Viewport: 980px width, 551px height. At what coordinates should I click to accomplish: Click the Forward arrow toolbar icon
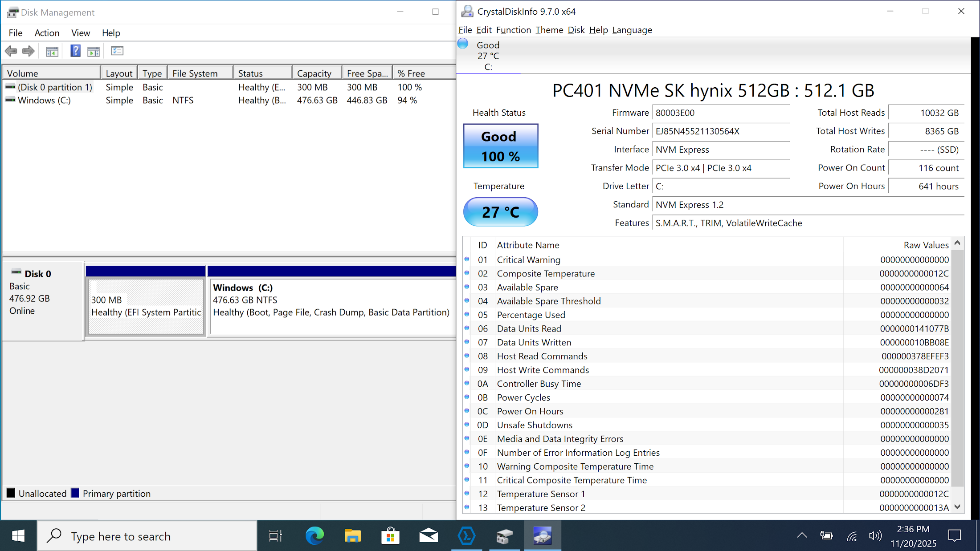pyautogui.click(x=29, y=51)
